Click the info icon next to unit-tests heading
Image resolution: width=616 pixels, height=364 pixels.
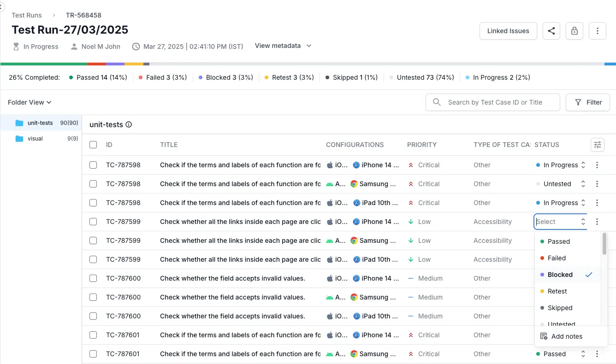[129, 124]
